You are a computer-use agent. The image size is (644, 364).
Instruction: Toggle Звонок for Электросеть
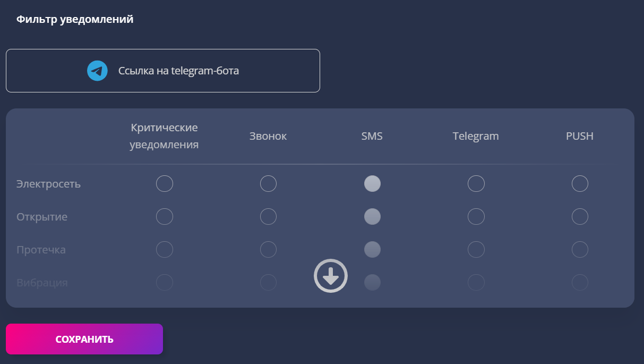[268, 184]
